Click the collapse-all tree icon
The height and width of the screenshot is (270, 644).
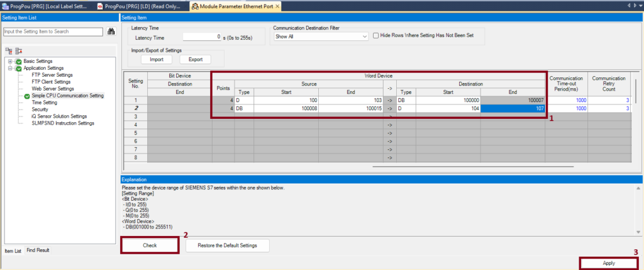point(18,50)
